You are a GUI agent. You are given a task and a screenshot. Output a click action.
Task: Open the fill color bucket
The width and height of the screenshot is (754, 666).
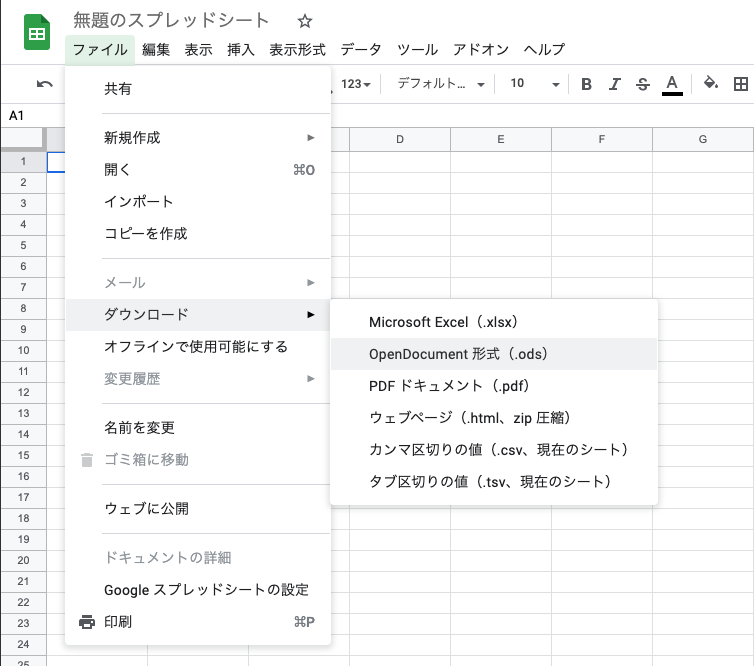(711, 83)
